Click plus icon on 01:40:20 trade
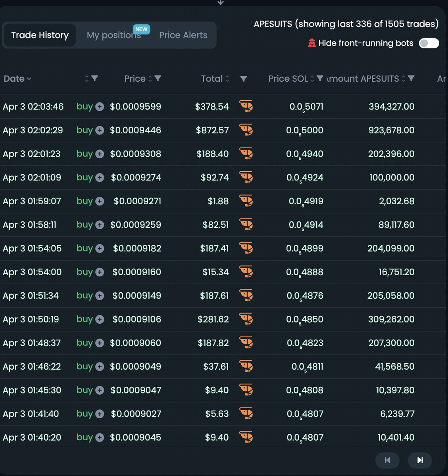The image size is (448, 476). (x=100, y=438)
